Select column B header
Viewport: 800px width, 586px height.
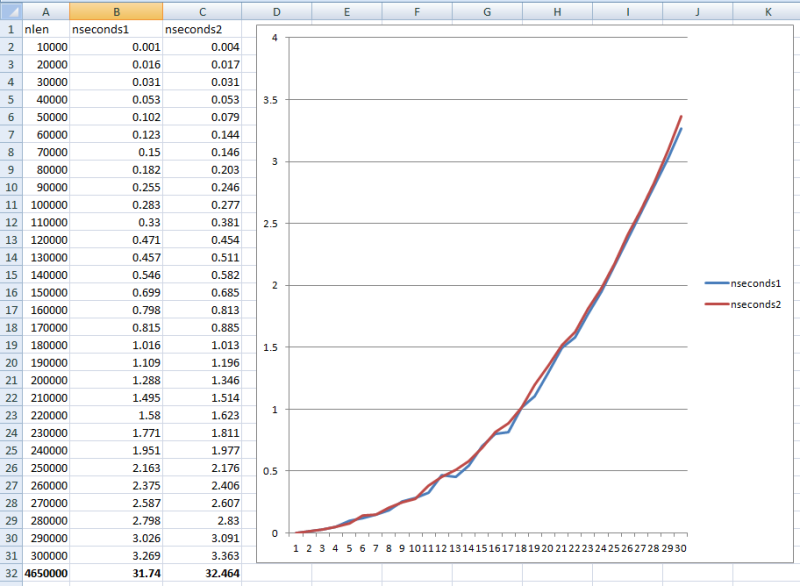click(x=116, y=11)
